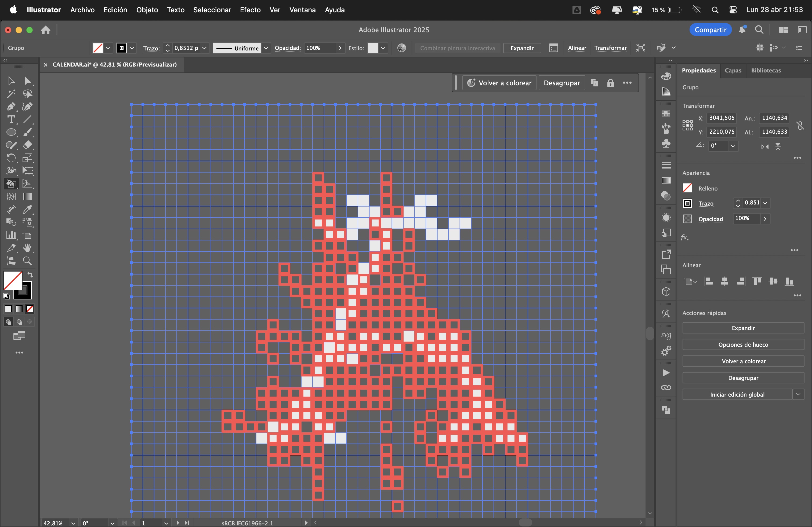Open the Links panel icon
Viewport: 812px width, 527px height.
(666, 387)
